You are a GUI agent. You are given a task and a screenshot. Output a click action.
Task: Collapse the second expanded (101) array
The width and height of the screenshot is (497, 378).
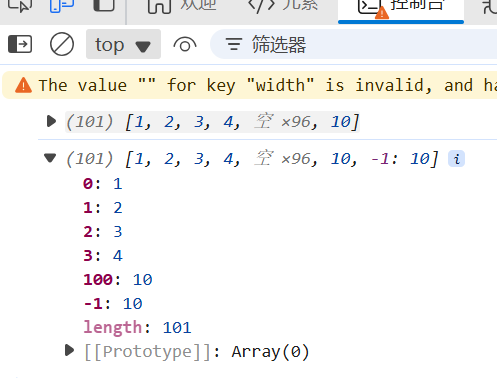tap(50, 158)
